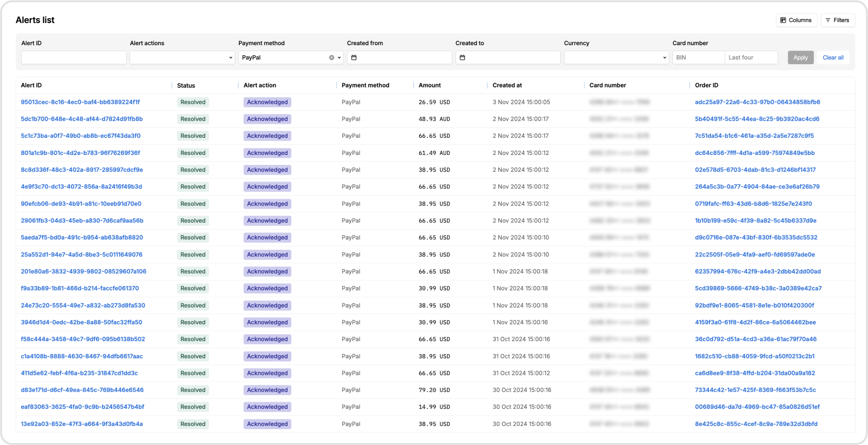
Task: Open the Currency dropdown
Action: coord(616,57)
